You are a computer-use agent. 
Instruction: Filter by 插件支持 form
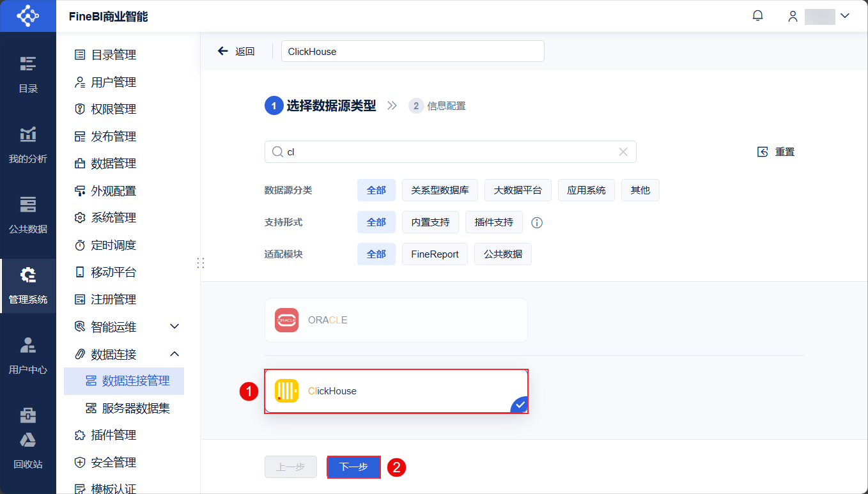[x=494, y=222]
